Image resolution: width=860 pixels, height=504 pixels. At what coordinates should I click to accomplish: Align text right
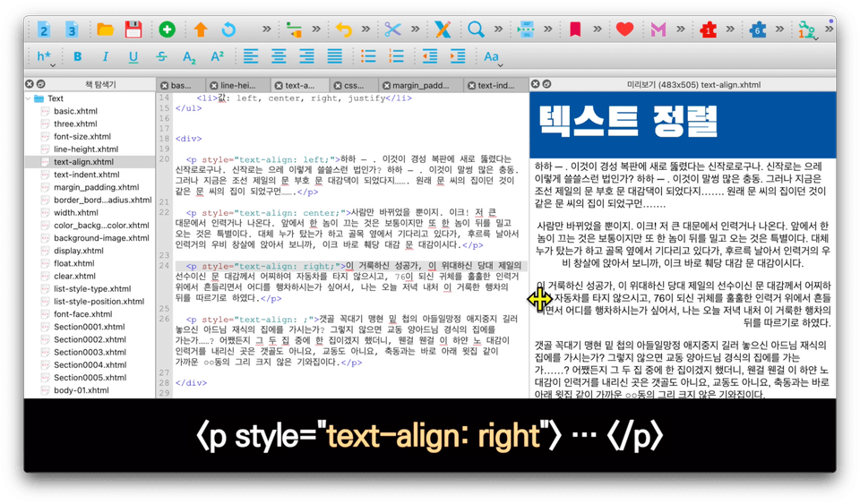(306, 56)
